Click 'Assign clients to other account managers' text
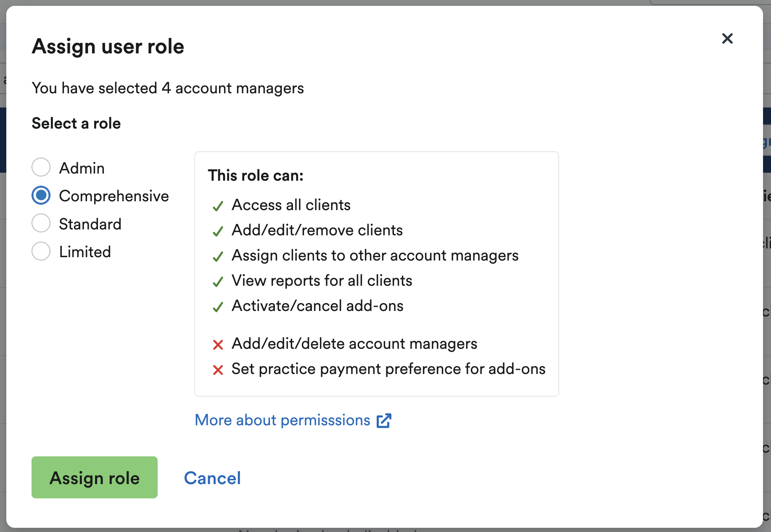771x532 pixels. pos(375,255)
